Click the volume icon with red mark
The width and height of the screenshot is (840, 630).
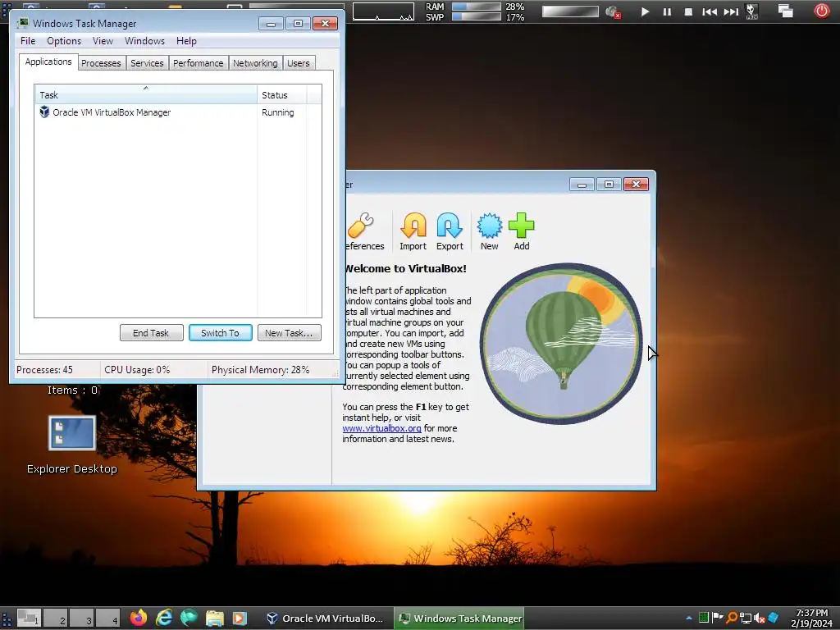point(613,11)
